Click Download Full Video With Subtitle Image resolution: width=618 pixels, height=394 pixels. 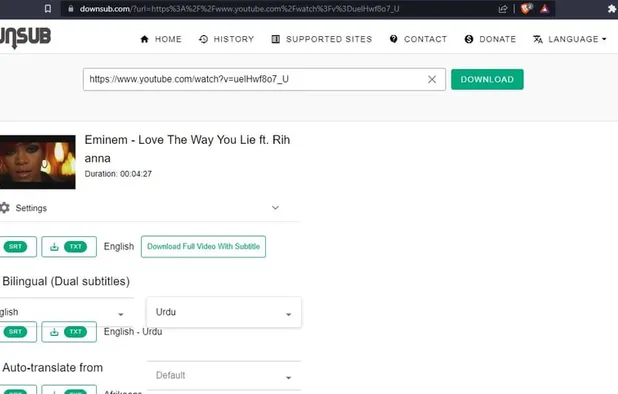pos(203,247)
